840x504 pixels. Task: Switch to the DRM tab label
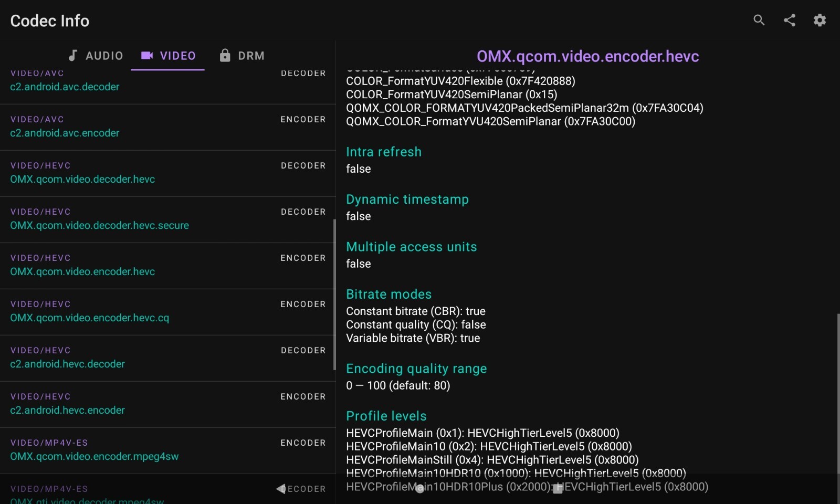click(251, 56)
